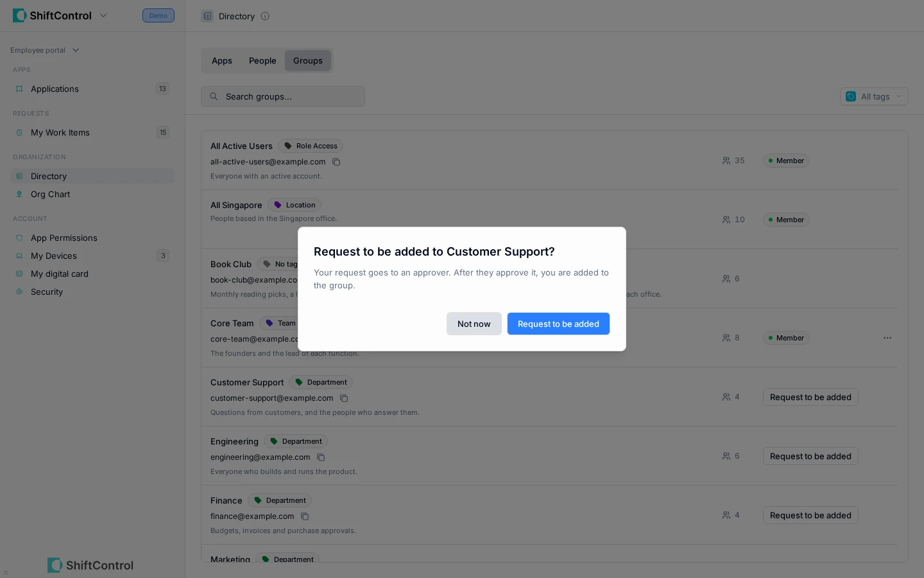Click the Directory info icon in header

pyautogui.click(x=265, y=16)
